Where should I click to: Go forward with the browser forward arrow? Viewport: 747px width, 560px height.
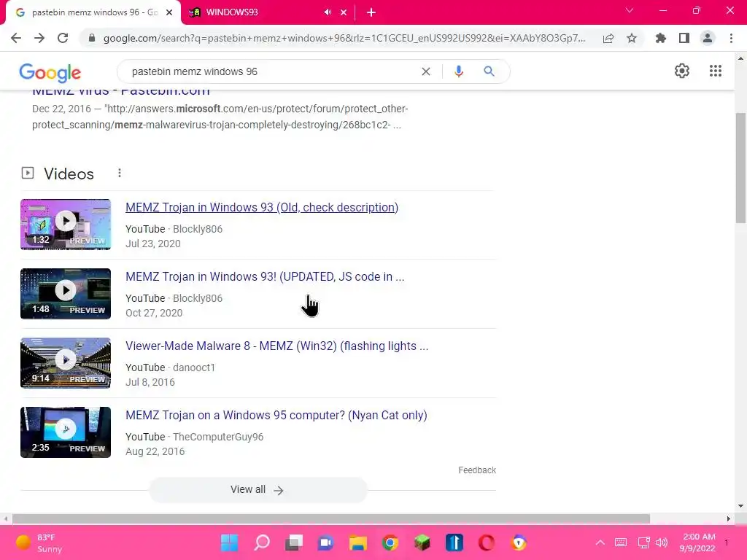click(x=39, y=38)
